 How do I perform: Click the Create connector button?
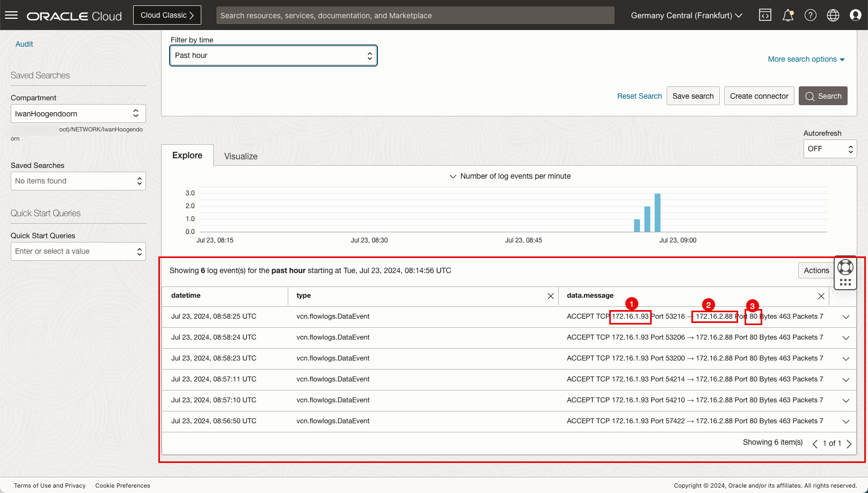point(758,96)
